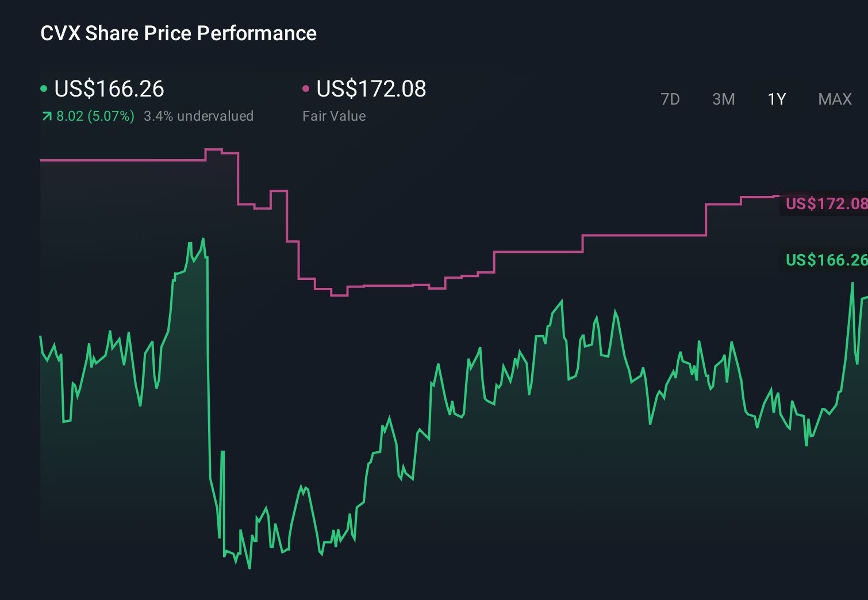
Task: Click the green dot in the price legend
Action: point(44,89)
